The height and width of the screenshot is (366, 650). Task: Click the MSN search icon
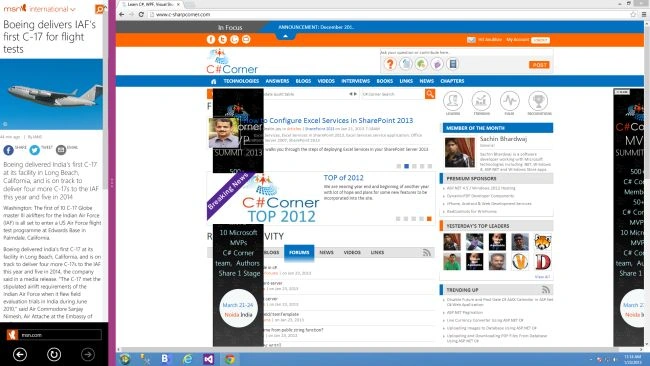(x=99, y=9)
